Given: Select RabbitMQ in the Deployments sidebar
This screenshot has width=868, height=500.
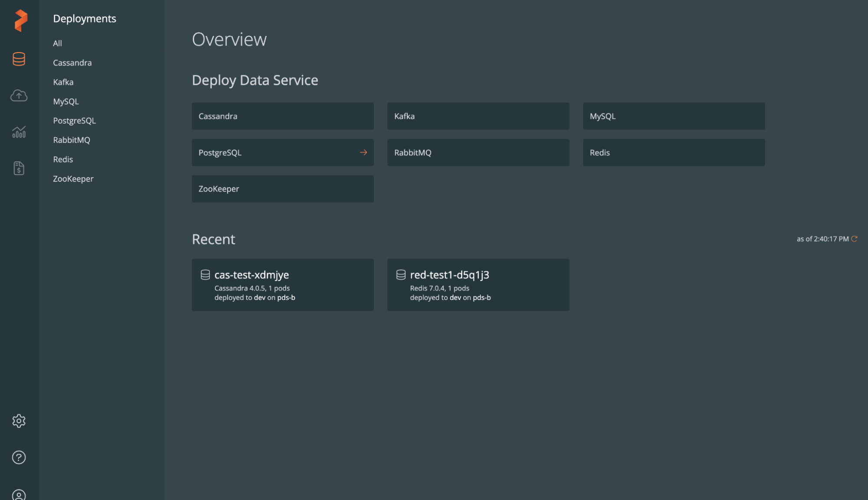Looking at the screenshot, I should (x=71, y=140).
